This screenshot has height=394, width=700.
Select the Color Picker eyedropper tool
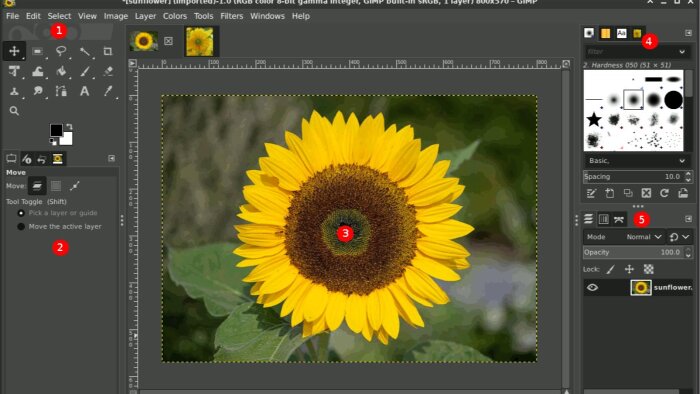coord(108,91)
